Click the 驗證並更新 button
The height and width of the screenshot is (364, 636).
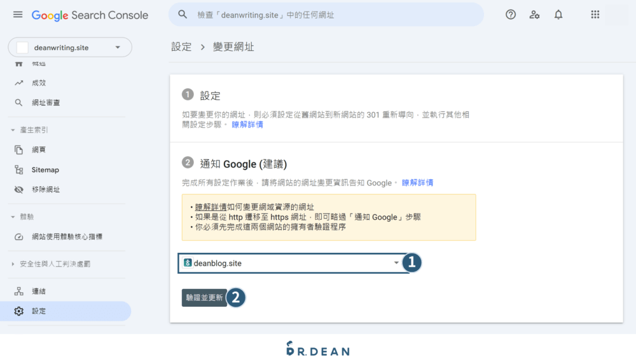(204, 297)
